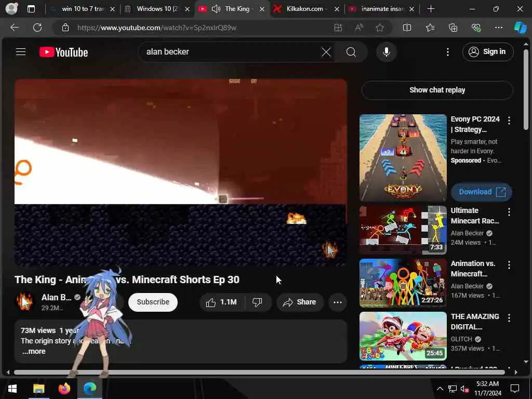The image size is (532, 399).
Task: Clear the search text with the X icon
Action: pyautogui.click(x=326, y=52)
